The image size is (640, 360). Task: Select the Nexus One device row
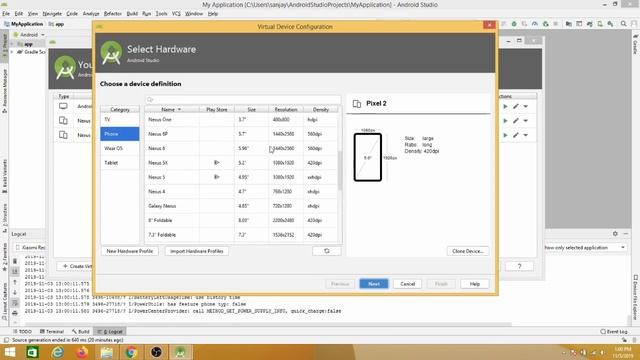[x=241, y=120]
